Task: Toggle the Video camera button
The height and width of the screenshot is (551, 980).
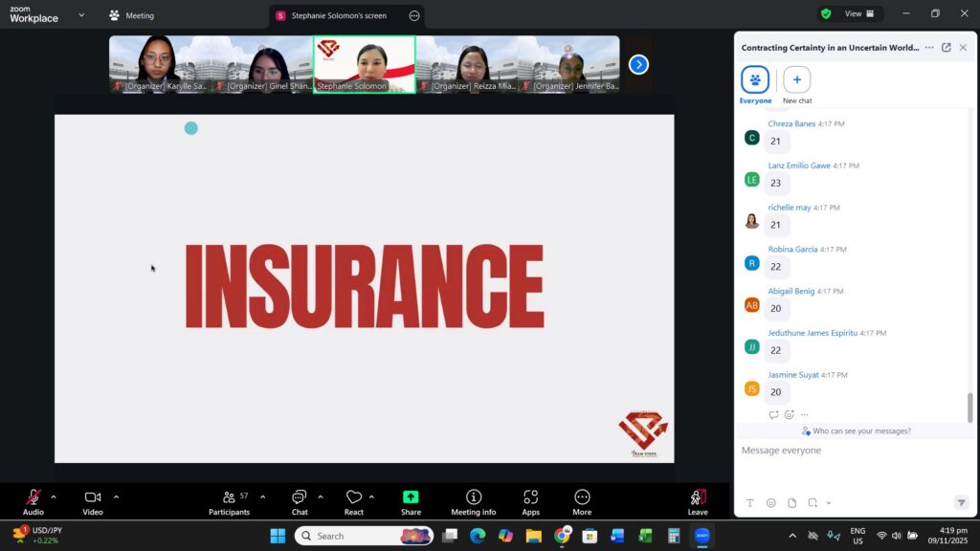Action: (x=93, y=497)
